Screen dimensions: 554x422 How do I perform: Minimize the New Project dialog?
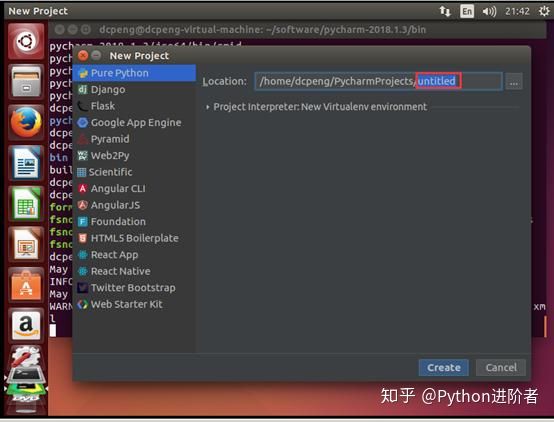pyautogui.click(x=96, y=55)
